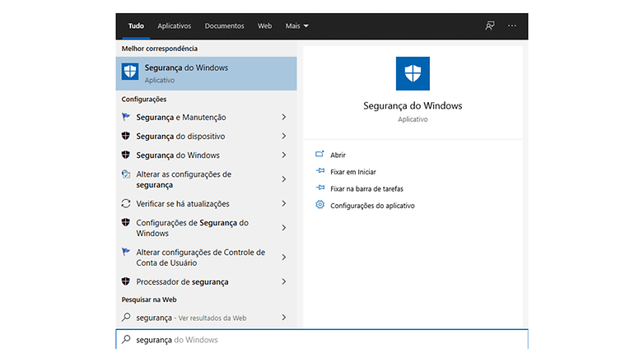The height and width of the screenshot is (362, 644).
Task: Open the Mais dropdown menu
Action: (x=297, y=26)
